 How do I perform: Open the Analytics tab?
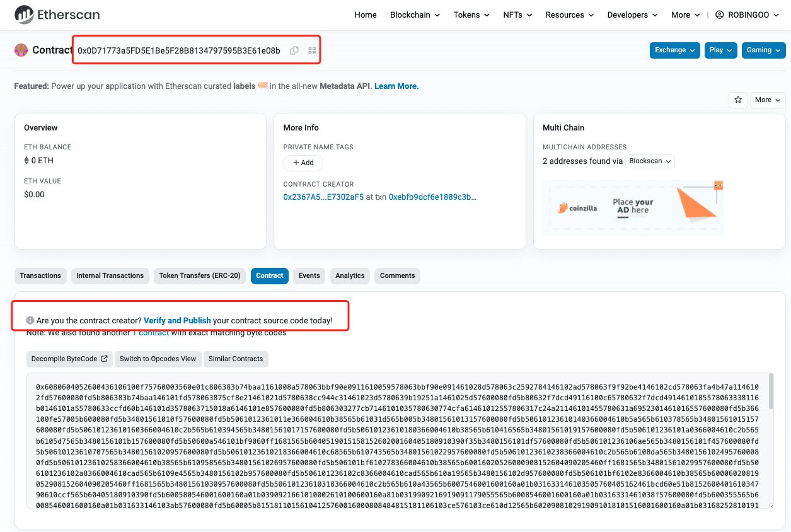[350, 275]
